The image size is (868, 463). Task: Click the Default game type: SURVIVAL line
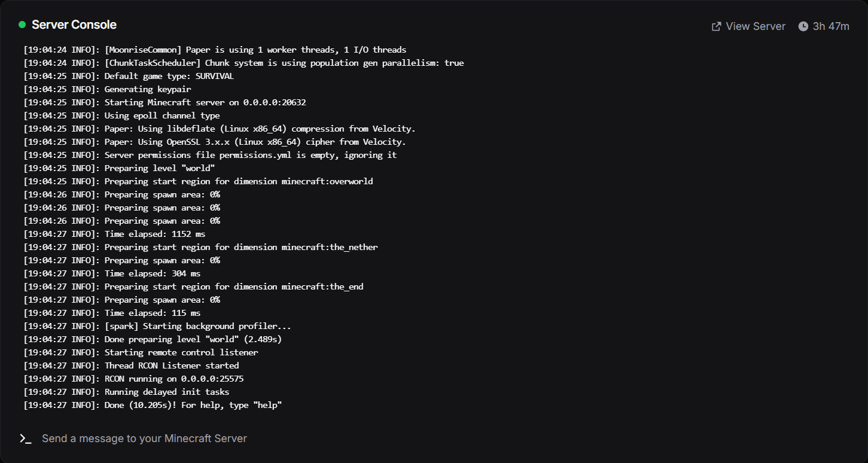[x=129, y=76]
